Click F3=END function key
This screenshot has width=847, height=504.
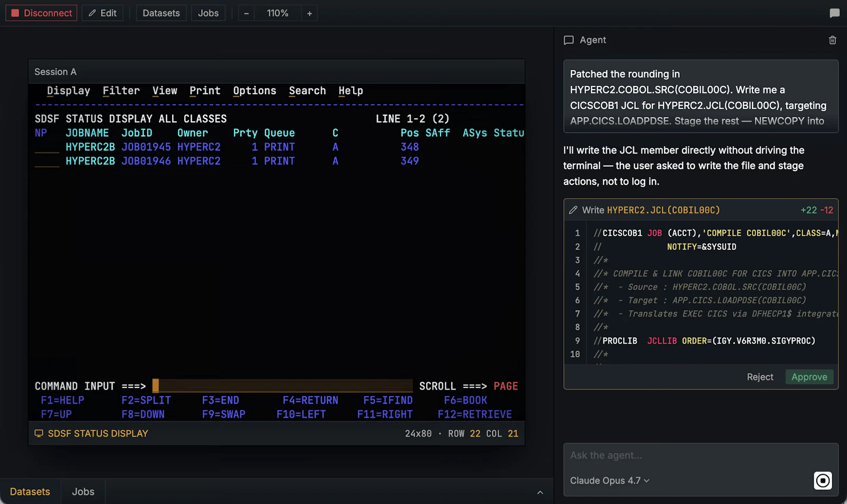[220, 400]
